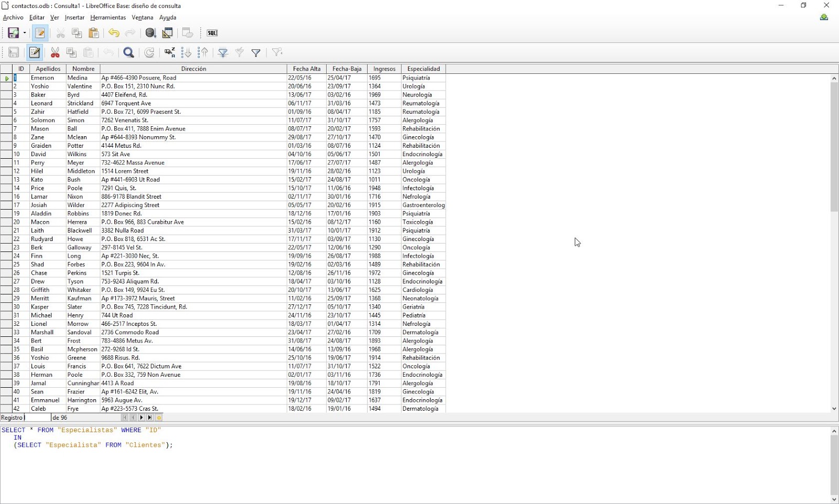Cut the selection with scissors icon

click(55, 52)
